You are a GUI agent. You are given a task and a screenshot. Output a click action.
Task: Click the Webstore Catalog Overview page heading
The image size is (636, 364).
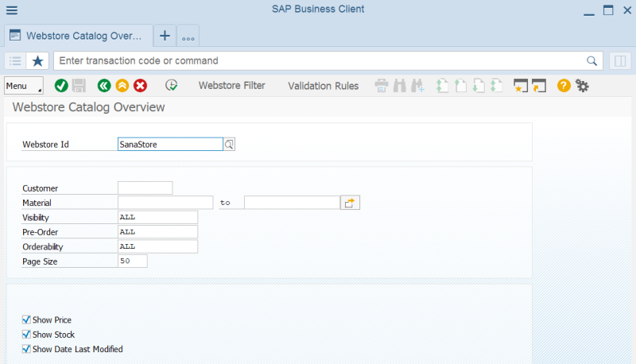coord(88,107)
